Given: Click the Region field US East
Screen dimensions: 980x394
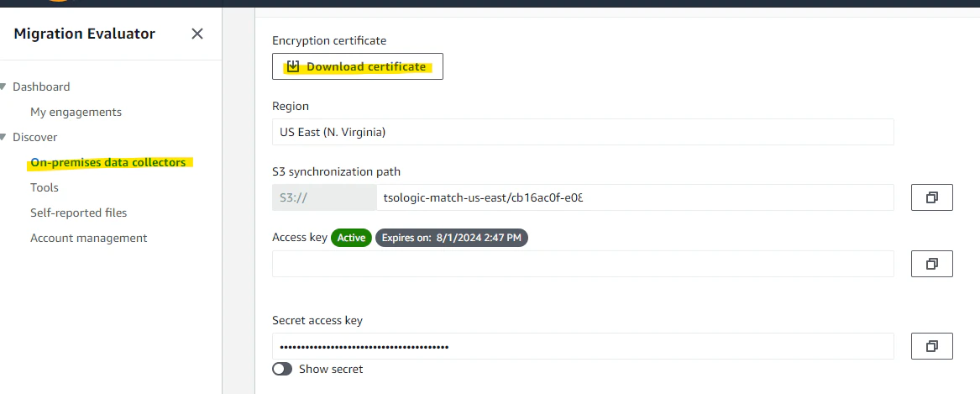Looking at the screenshot, I should (x=583, y=132).
